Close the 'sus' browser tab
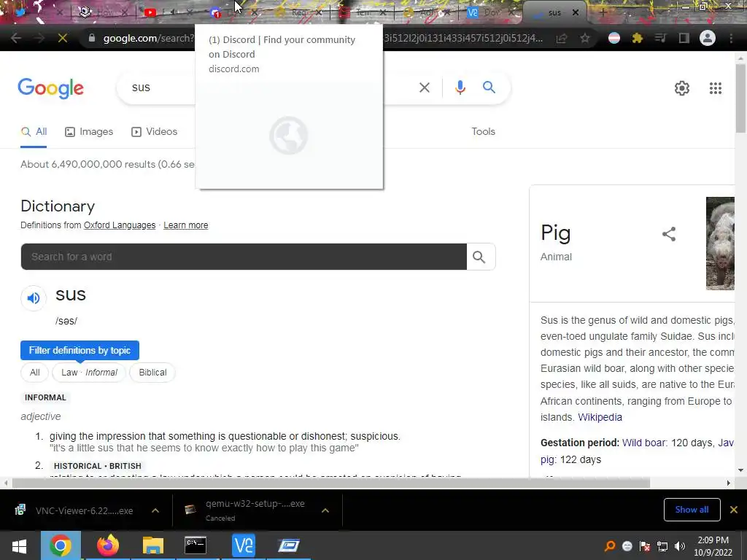 (x=576, y=12)
